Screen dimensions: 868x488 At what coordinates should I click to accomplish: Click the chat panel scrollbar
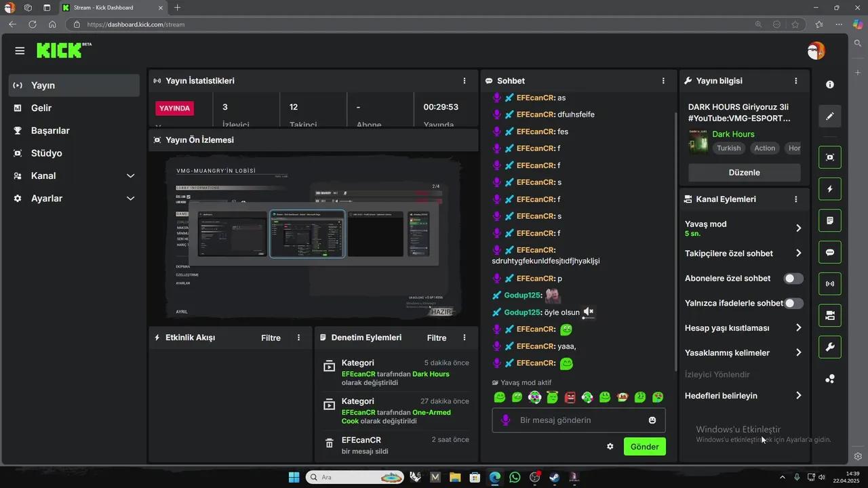[x=675, y=241]
